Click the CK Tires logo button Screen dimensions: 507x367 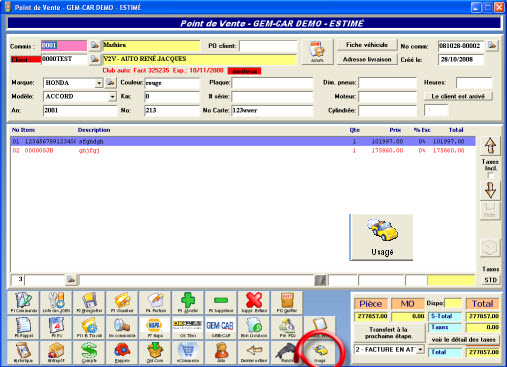[x=188, y=327]
